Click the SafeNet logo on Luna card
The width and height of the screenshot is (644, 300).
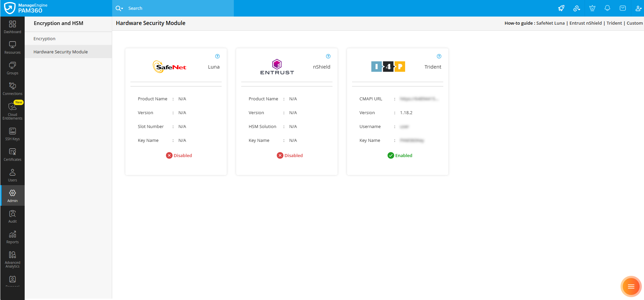[x=169, y=67]
